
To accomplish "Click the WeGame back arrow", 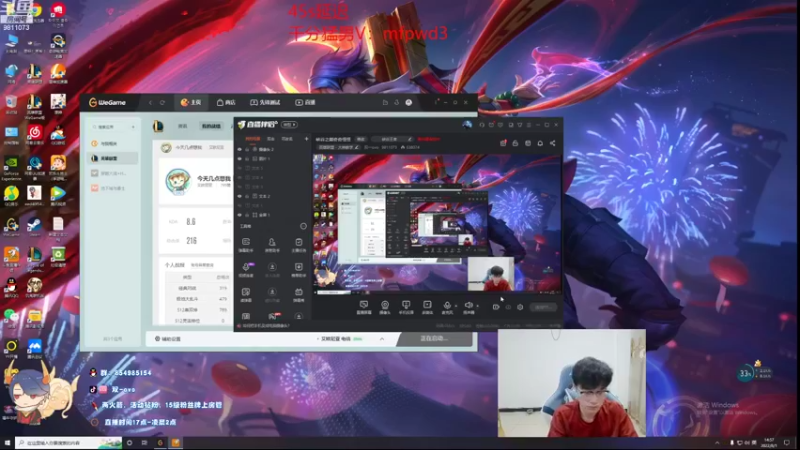I will tap(151, 103).
